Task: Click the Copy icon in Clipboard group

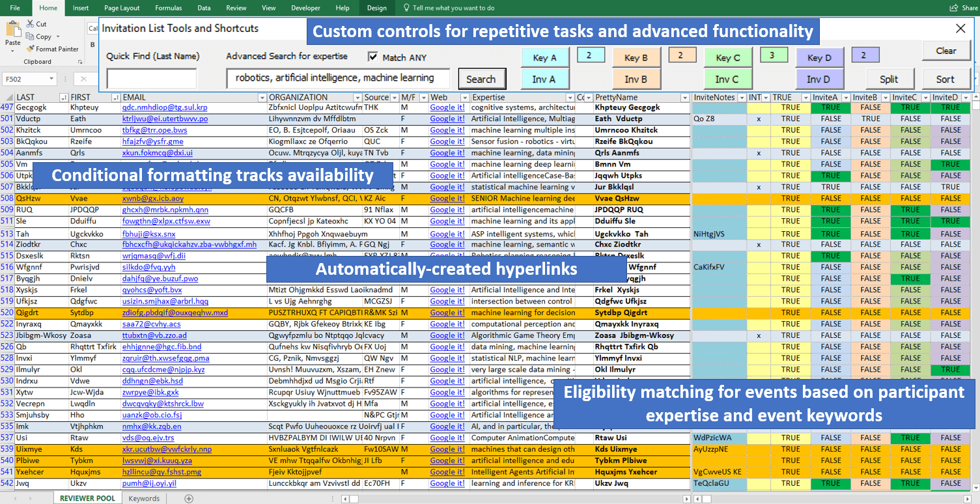Action: pyautogui.click(x=31, y=36)
